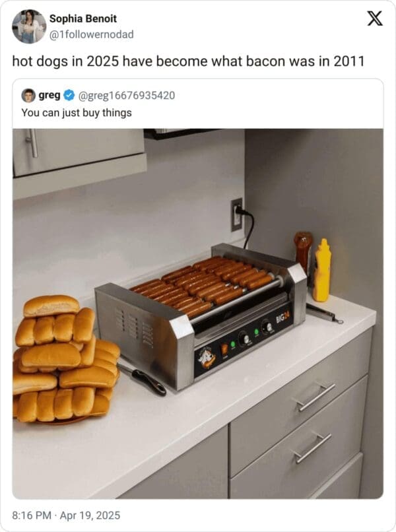This screenshot has height=532, width=396.
Task: Click the yellow mustard bottle in photo
Action: [x=322, y=271]
